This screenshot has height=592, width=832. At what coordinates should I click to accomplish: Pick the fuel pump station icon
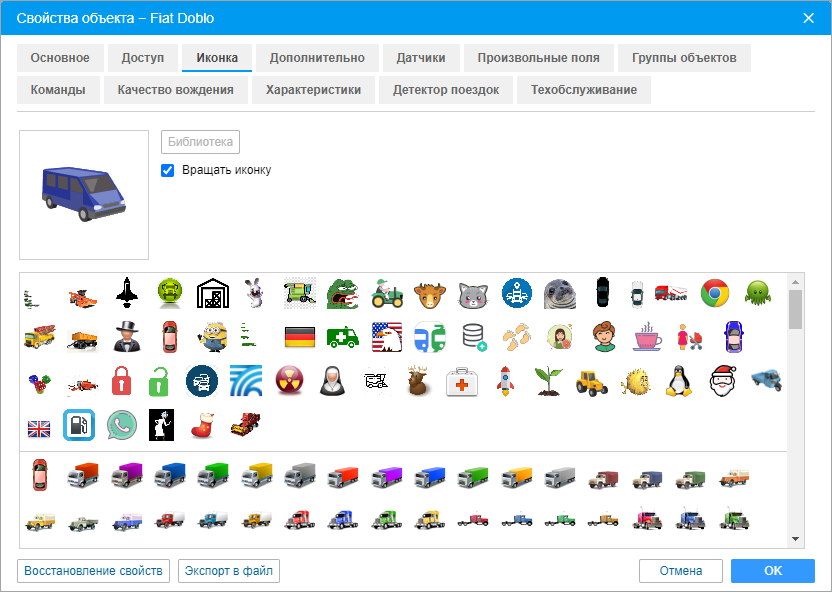pos(79,425)
